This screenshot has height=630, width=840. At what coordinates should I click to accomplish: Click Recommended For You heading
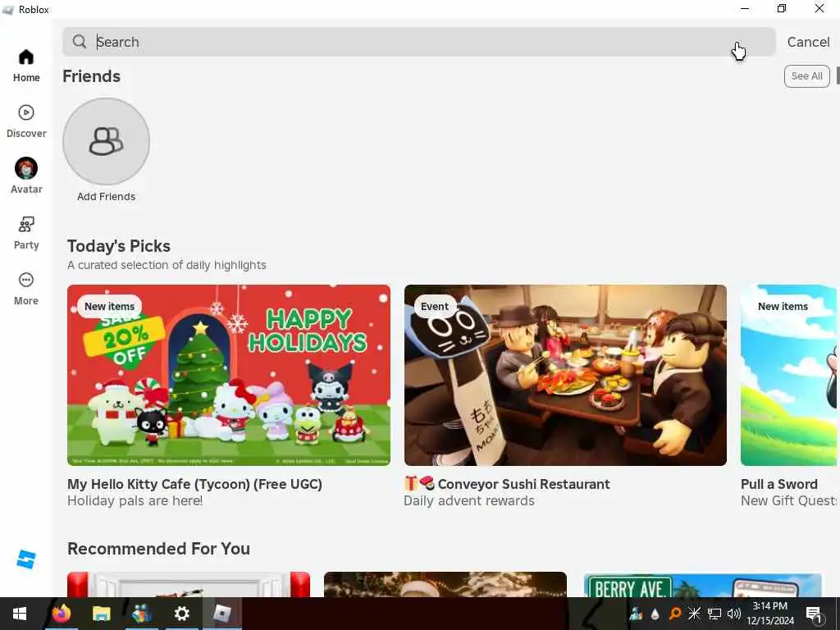(x=158, y=549)
